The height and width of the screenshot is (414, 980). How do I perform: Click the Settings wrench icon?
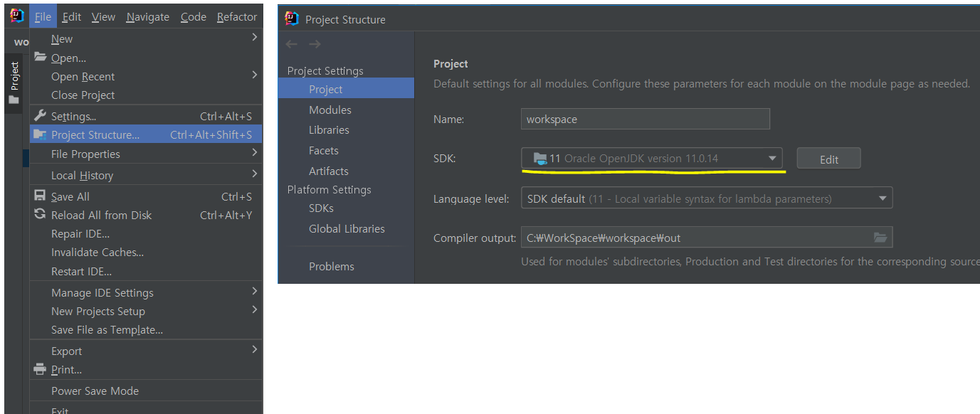point(40,116)
